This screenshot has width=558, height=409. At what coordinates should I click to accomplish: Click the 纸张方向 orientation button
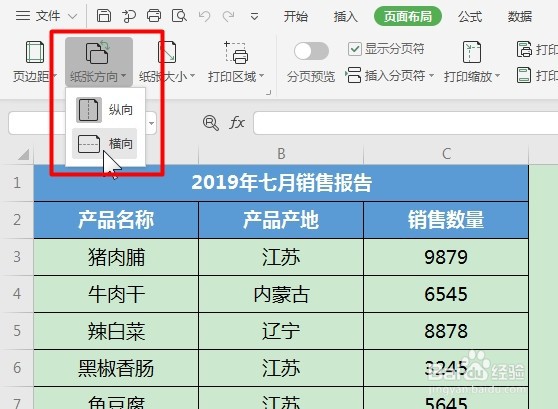[99, 62]
